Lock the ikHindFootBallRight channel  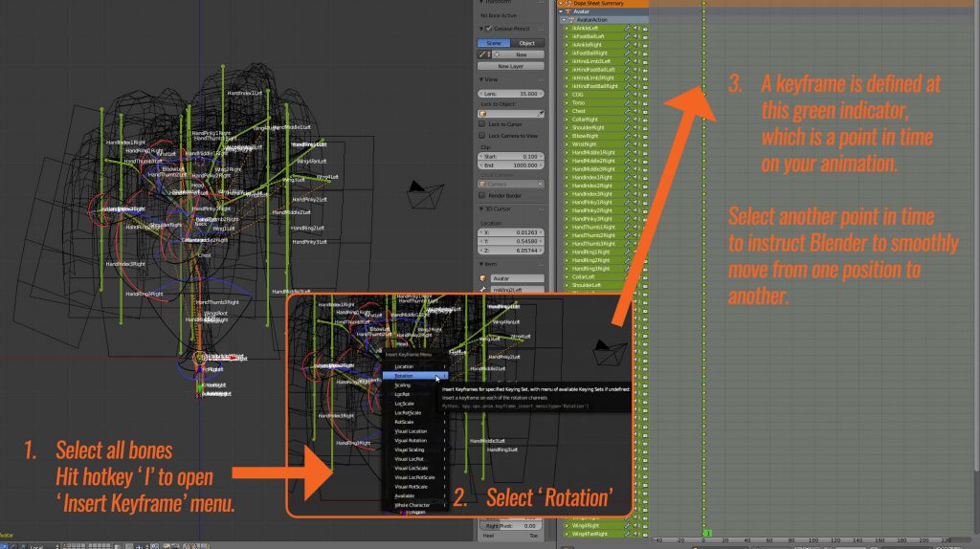click(644, 86)
